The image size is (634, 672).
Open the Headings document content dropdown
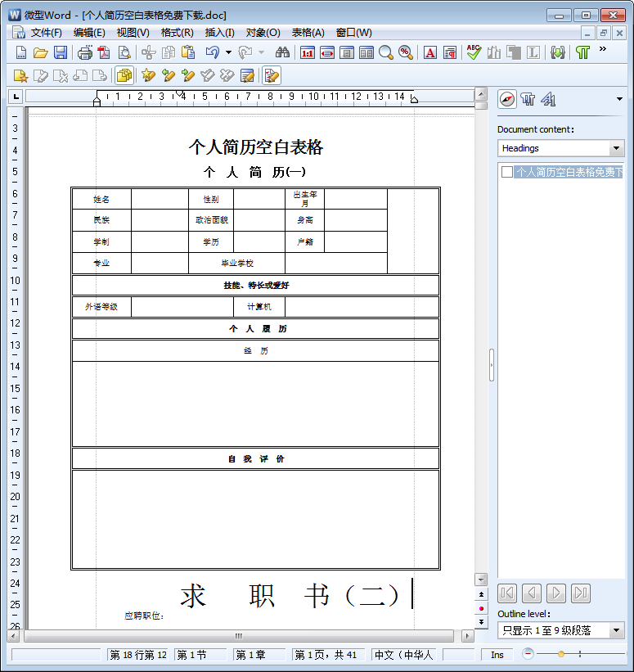pos(617,148)
